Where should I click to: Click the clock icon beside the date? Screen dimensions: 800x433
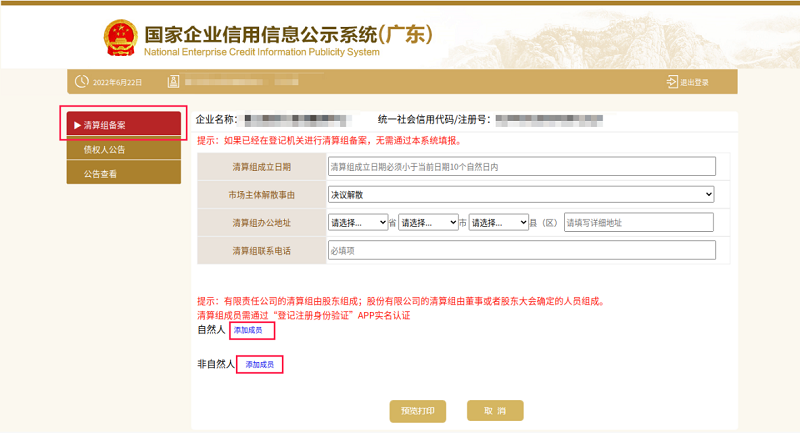[82, 82]
